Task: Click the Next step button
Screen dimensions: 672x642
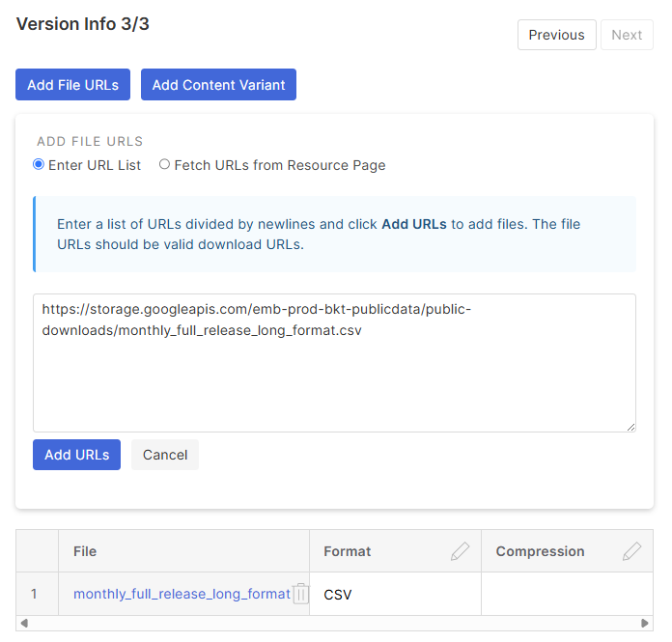Action: 627,35
